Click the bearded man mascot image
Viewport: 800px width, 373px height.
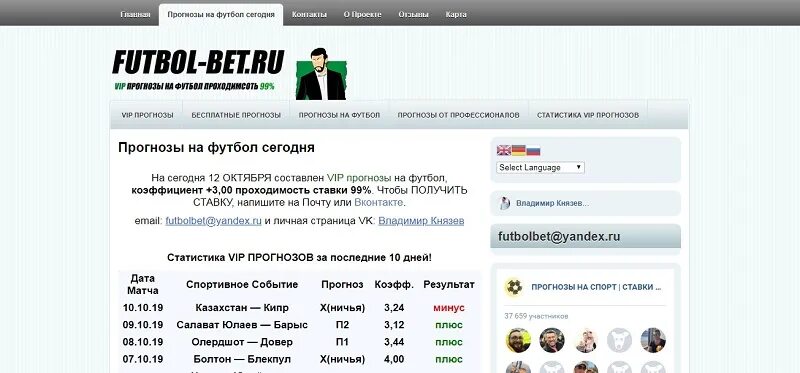click(x=321, y=74)
